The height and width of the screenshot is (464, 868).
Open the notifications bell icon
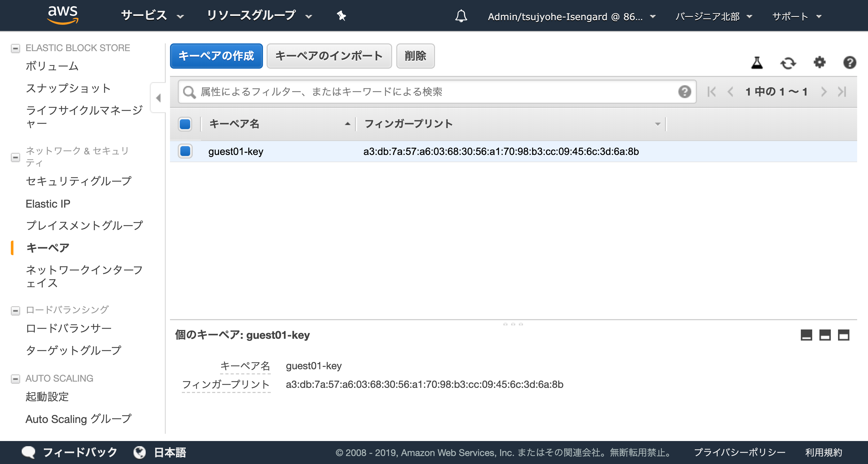[461, 16]
